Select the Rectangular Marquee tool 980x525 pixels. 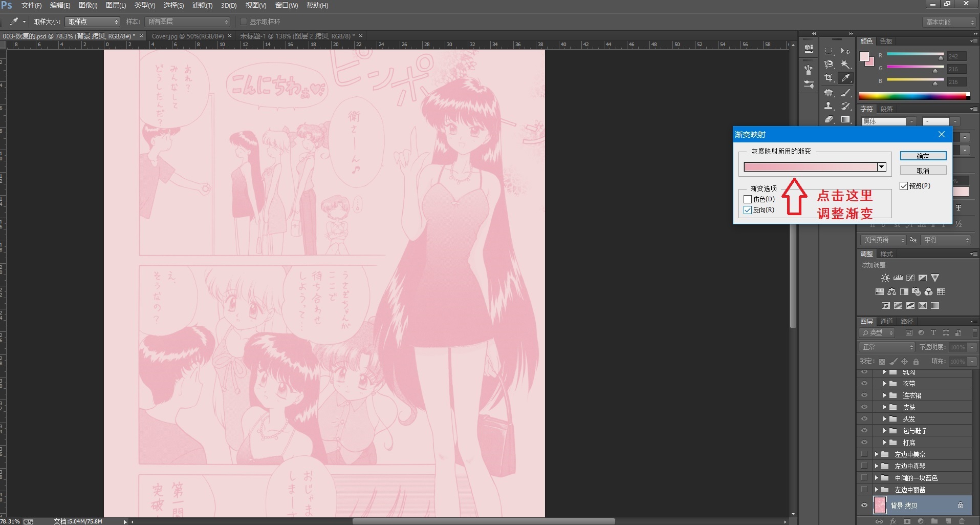pos(829,51)
